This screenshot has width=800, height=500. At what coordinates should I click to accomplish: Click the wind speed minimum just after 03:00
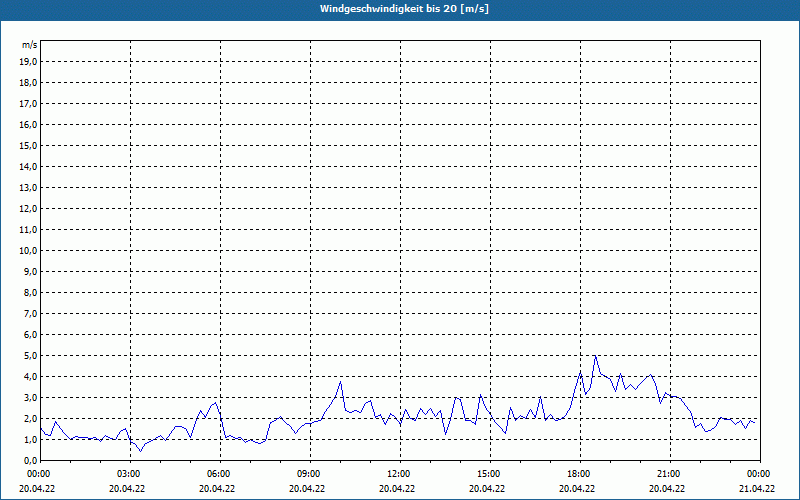[141, 451]
